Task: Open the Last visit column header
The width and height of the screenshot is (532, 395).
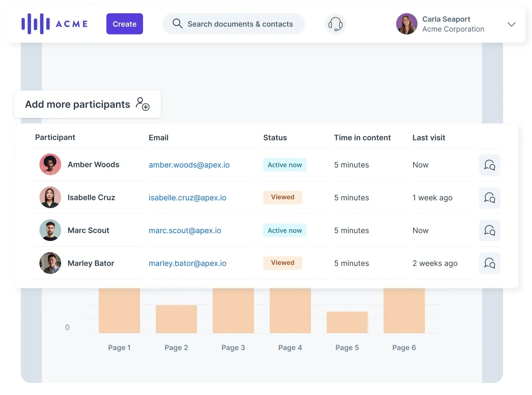Action: [429, 137]
